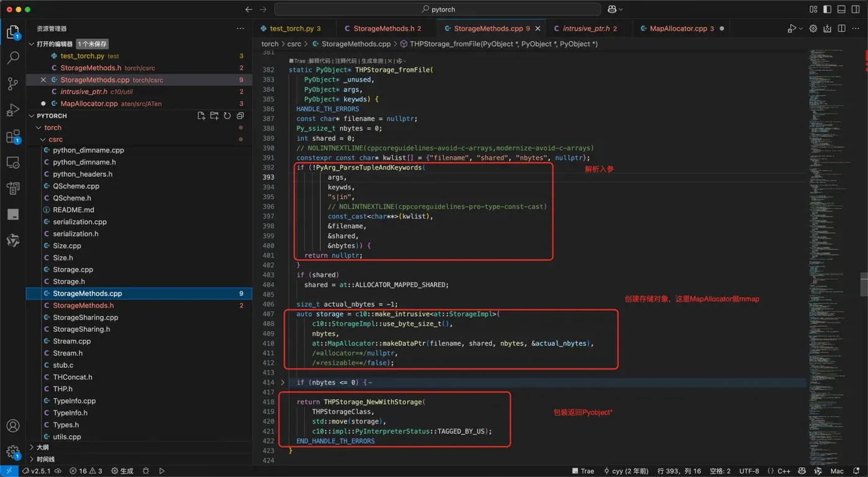Click New File icon in PYTORCH header
This screenshot has width=868, height=477.
(x=201, y=116)
